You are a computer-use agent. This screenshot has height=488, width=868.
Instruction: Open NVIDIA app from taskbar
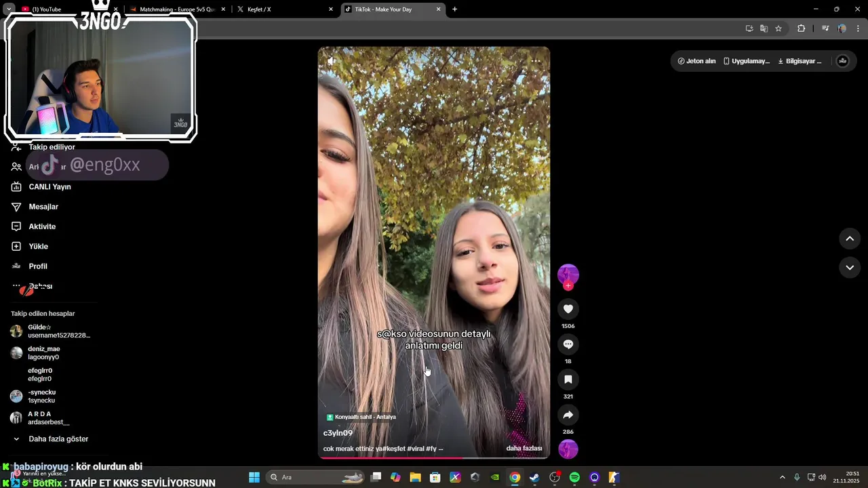(x=495, y=477)
